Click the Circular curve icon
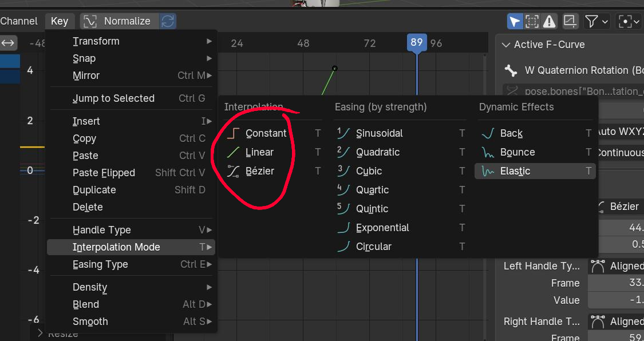 (x=343, y=246)
